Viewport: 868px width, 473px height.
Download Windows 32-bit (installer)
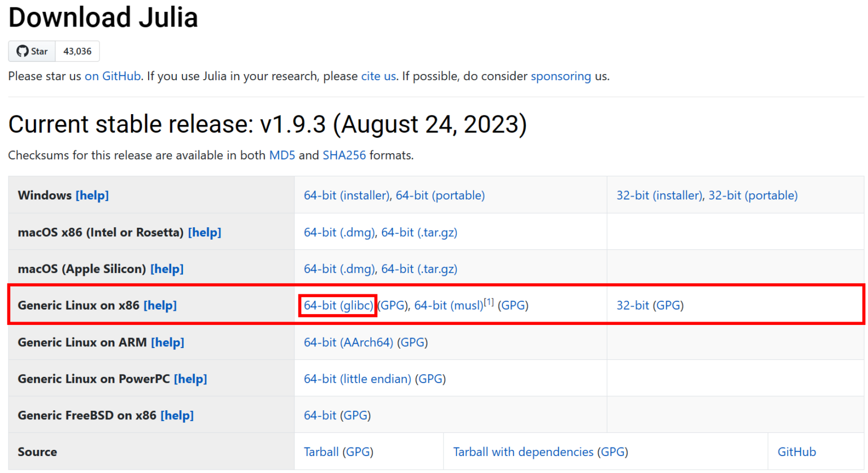[659, 196]
